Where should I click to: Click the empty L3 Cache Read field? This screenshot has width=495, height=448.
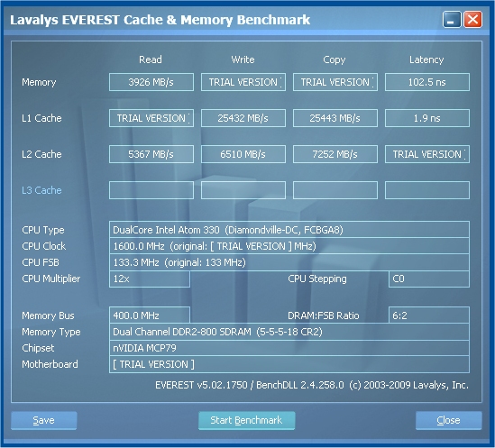tap(151, 190)
